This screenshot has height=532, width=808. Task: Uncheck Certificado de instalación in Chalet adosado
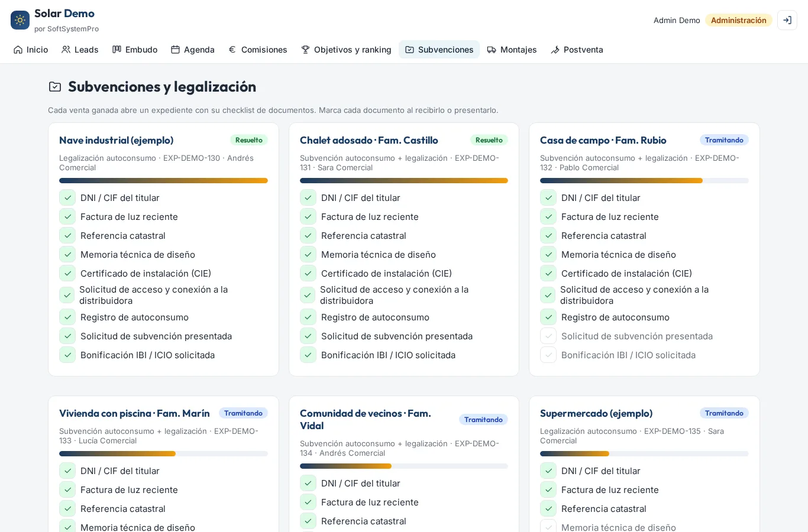[308, 274]
